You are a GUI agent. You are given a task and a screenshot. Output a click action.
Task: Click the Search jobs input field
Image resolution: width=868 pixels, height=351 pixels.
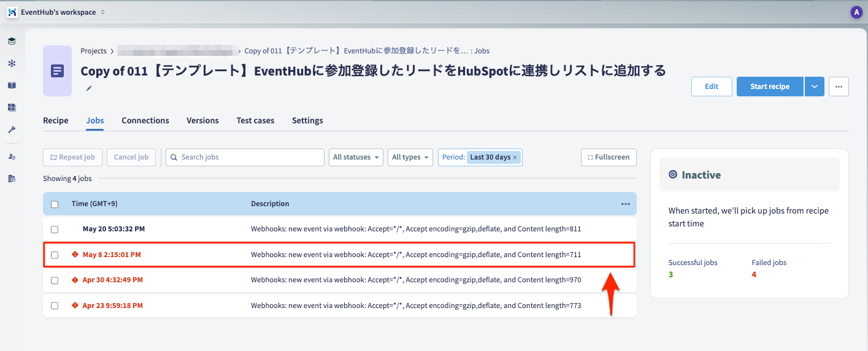click(245, 157)
